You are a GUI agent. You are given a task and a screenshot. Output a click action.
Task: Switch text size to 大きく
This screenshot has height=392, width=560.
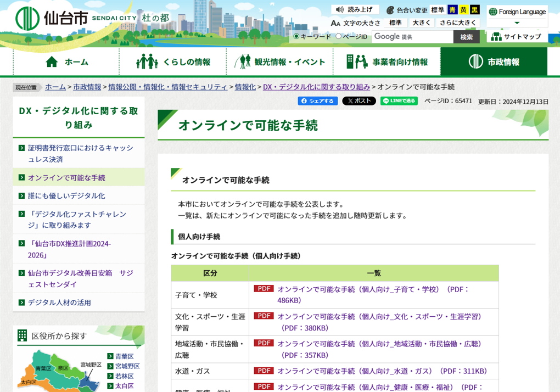click(422, 23)
